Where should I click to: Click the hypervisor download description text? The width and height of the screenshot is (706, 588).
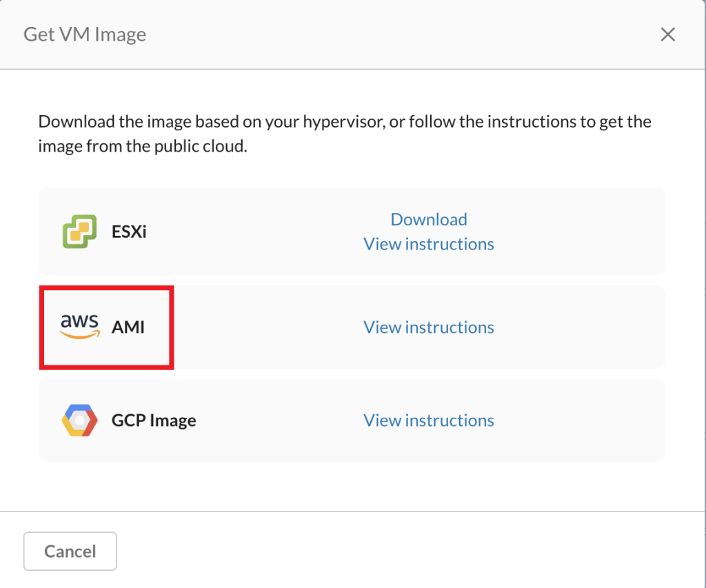coord(345,134)
